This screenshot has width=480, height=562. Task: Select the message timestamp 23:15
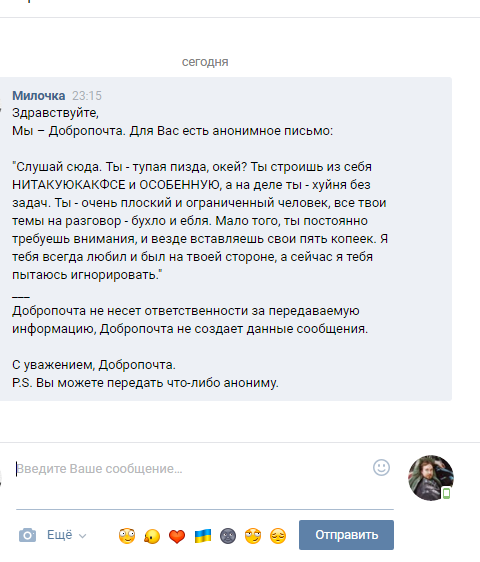(x=87, y=96)
